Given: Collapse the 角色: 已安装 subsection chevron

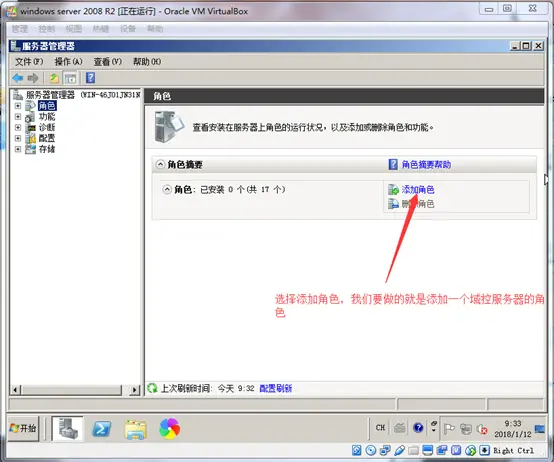Looking at the screenshot, I should (x=167, y=190).
